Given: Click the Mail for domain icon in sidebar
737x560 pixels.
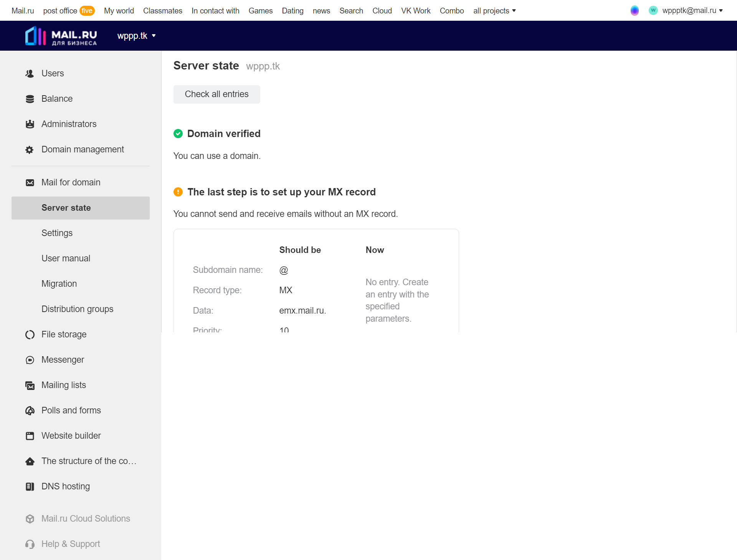Looking at the screenshot, I should click(30, 182).
